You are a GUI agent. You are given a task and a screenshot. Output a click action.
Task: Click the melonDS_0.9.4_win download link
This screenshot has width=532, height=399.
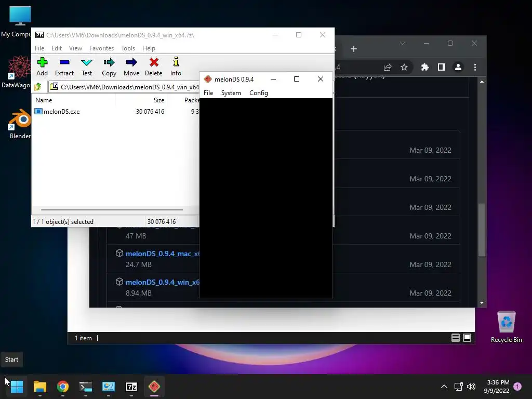[x=163, y=282]
